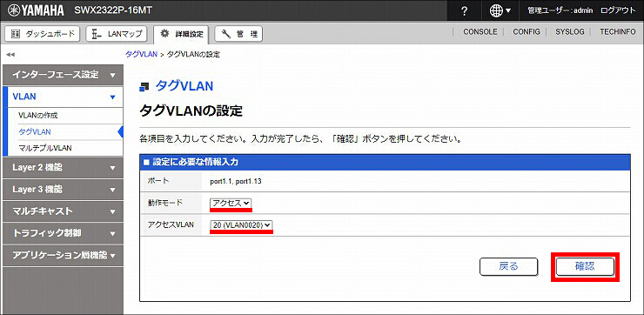Click the 戻る button
The image size is (644, 315).
[508, 266]
